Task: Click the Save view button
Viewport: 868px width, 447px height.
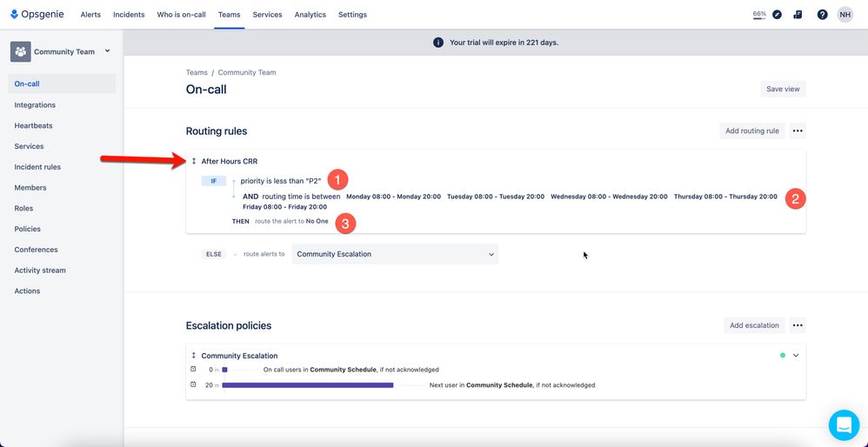Action: coord(783,89)
